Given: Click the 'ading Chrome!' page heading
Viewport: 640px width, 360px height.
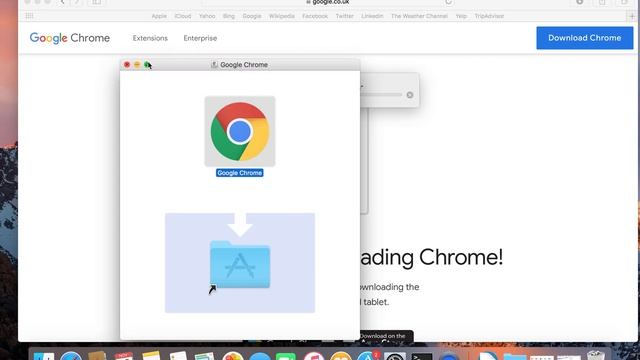Looking at the screenshot, I should click(431, 258).
